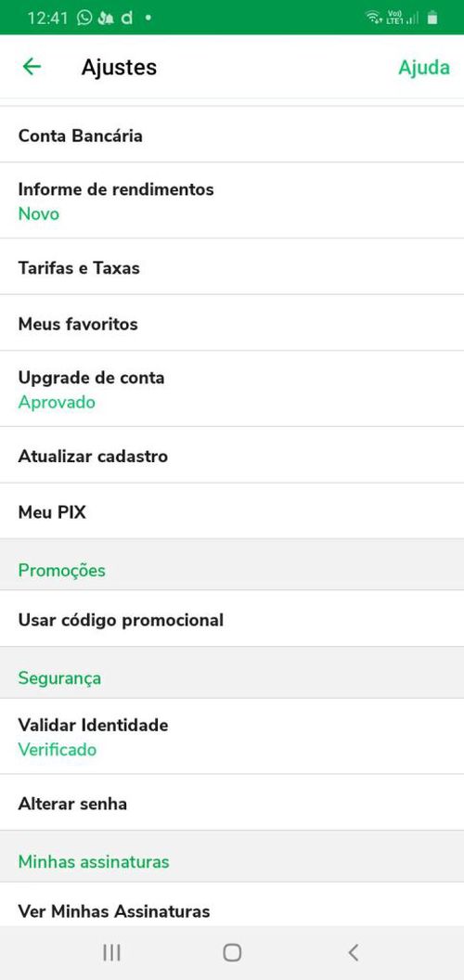Tap Android back navigation icon
Viewport: 464px width, 980px height.
coord(354,952)
